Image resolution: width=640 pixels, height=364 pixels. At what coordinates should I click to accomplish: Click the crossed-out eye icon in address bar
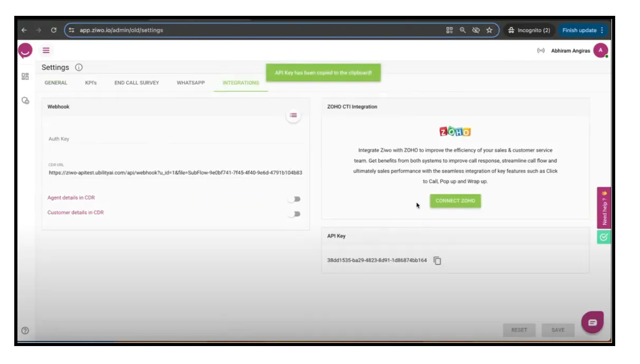pos(476,30)
